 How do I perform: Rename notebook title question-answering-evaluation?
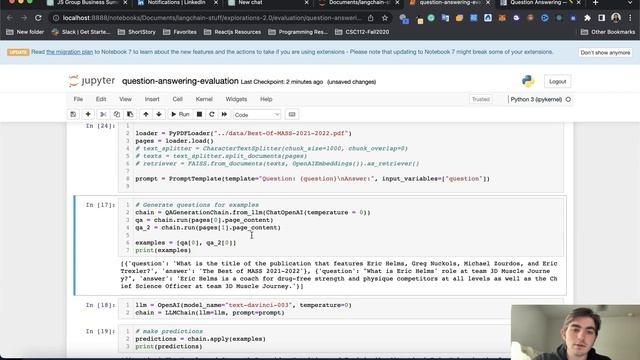[x=180, y=81]
